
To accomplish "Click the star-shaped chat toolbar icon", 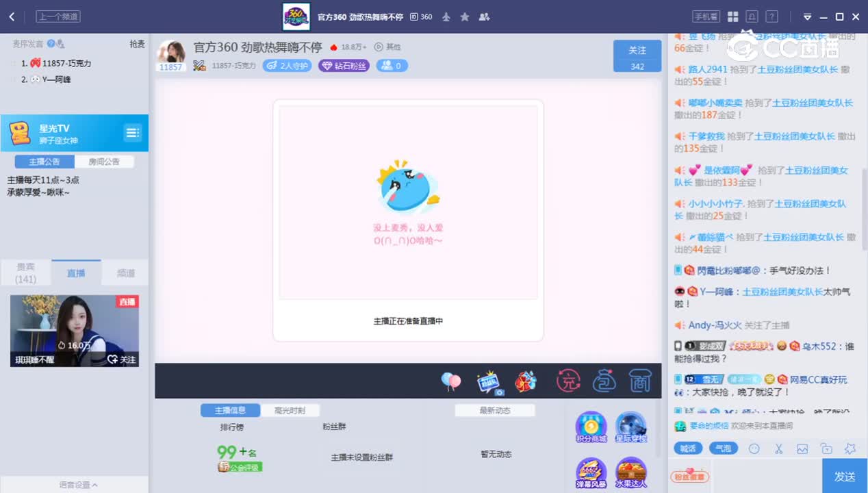I will (850, 449).
